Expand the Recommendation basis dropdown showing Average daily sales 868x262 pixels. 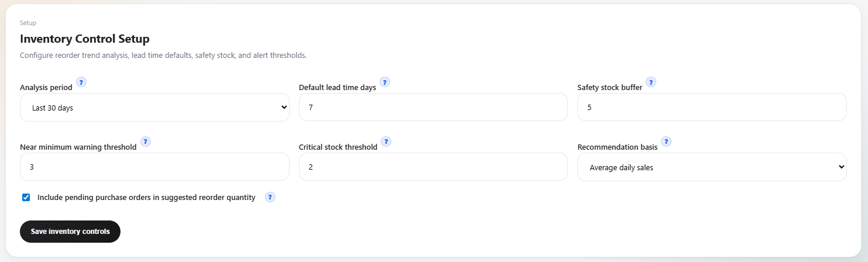click(712, 167)
